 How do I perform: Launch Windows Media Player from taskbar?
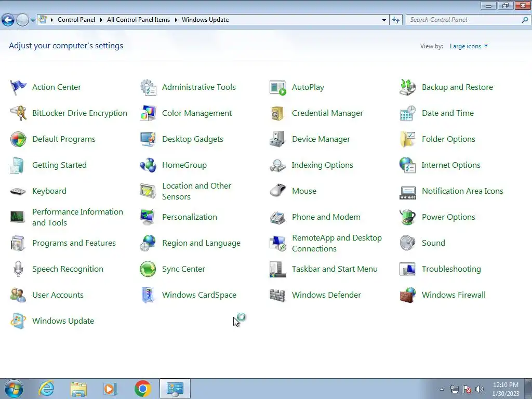pos(110,389)
